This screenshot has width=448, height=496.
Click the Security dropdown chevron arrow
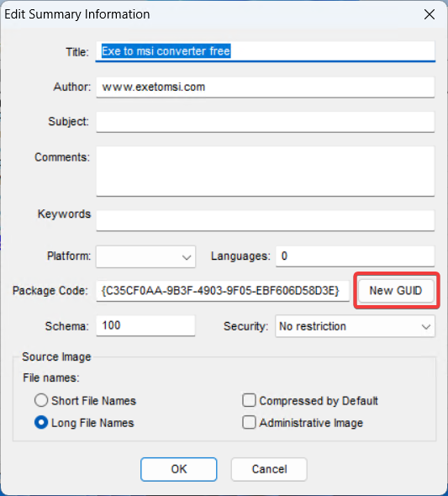426,326
